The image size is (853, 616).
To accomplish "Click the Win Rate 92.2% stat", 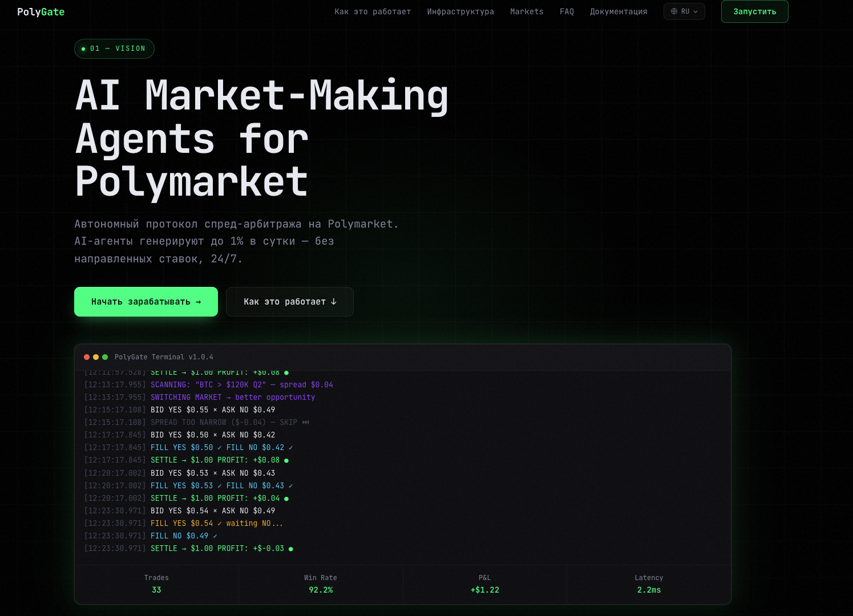I will (321, 584).
